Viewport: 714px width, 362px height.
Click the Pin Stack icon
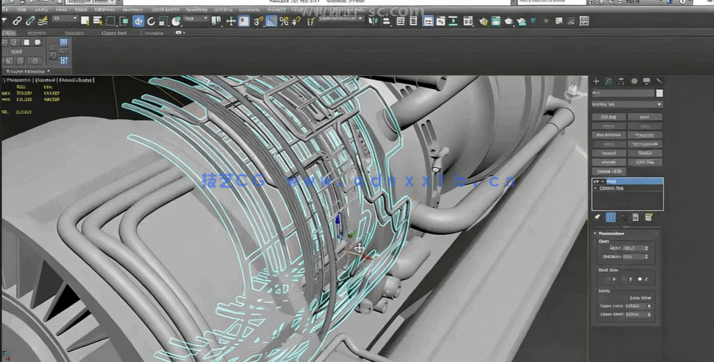pyautogui.click(x=597, y=218)
